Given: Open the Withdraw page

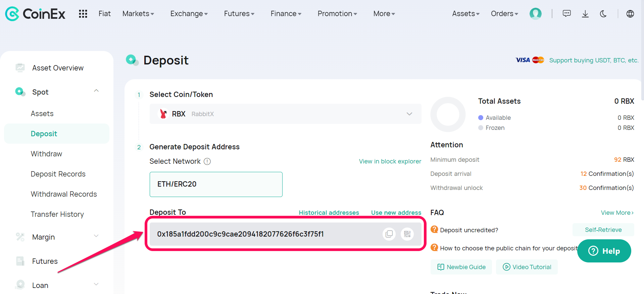Looking at the screenshot, I should coord(46,154).
